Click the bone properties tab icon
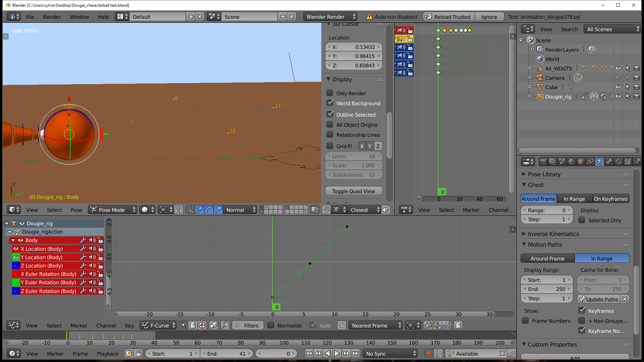This screenshot has width=644, height=362. click(x=609, y=162)
